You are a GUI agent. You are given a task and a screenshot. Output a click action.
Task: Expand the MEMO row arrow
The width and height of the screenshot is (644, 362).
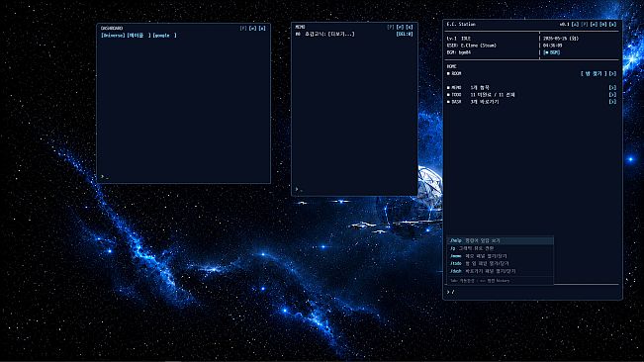(612, 87)
